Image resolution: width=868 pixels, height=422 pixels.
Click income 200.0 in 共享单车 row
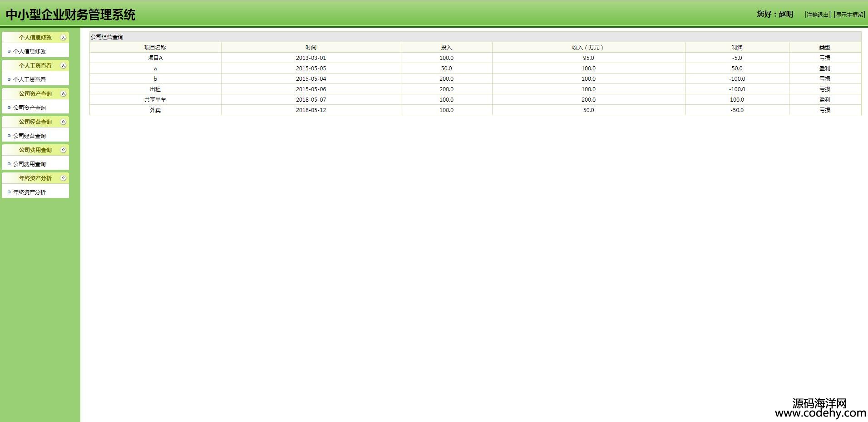(588, 100)
